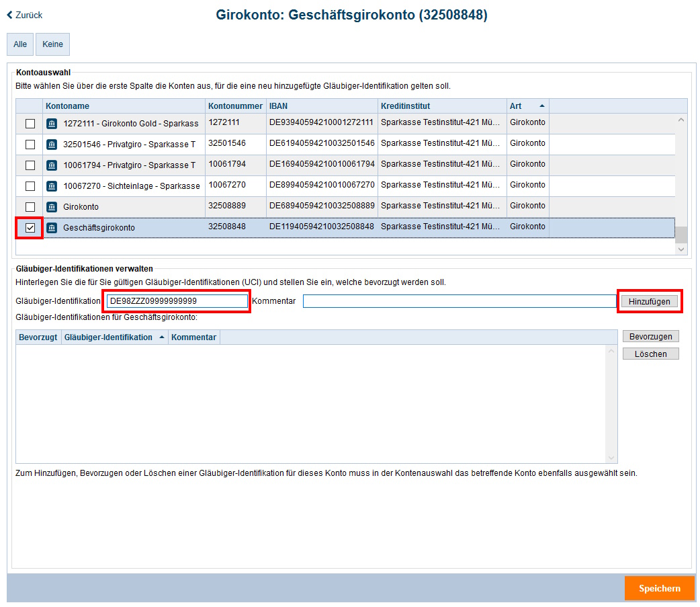The image size is (700, 607).
Task: Click into the Kommentar text field
Action: (x=457, y=301)
